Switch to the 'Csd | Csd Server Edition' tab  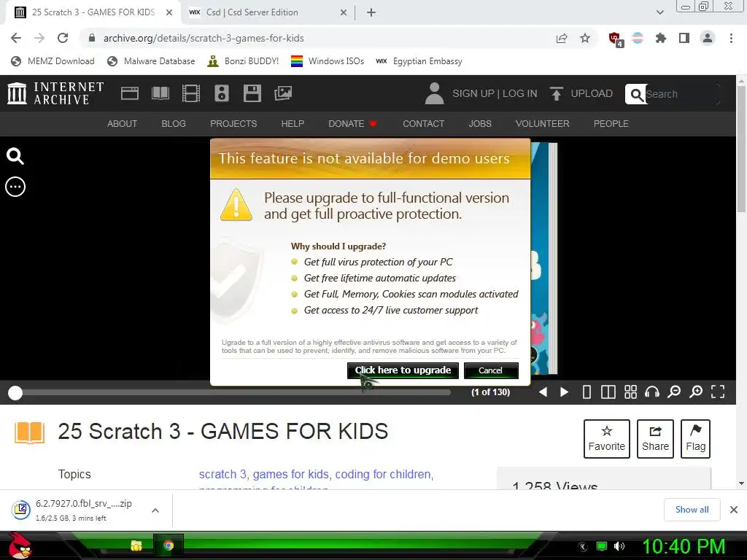[268, 12]
